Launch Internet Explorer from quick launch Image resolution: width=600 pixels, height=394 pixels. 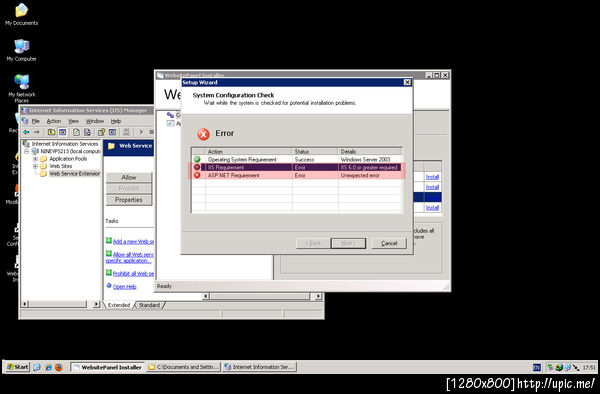48,367
